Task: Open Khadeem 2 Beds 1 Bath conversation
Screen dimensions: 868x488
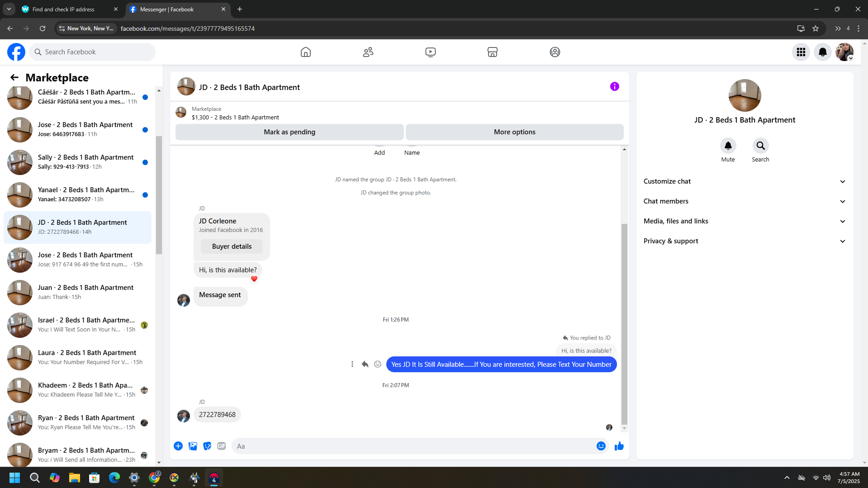Action: pos(78,390)
